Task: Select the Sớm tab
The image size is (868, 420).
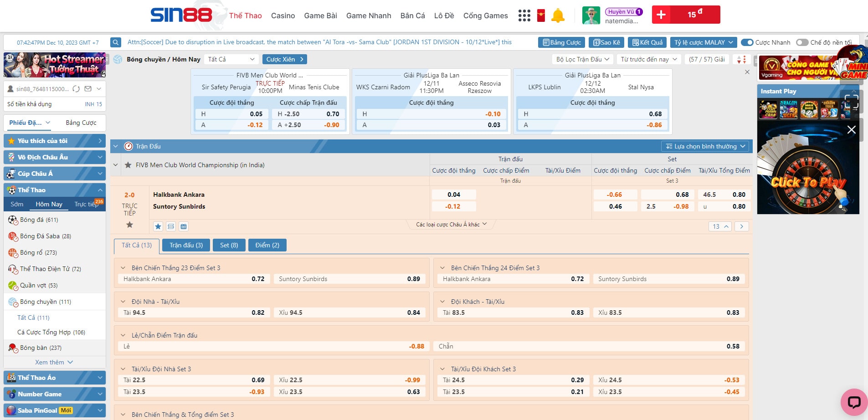Action: coord(17,204)
